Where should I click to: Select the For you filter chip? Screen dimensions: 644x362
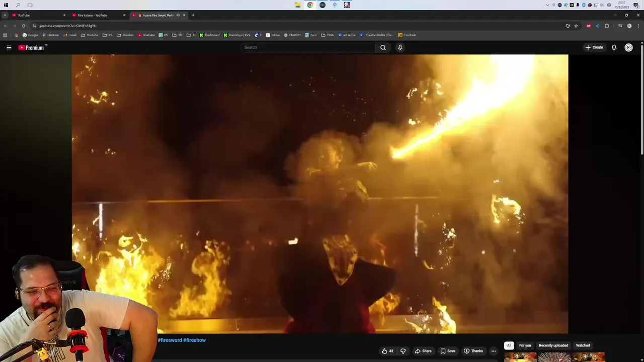(x=525, y=345)
